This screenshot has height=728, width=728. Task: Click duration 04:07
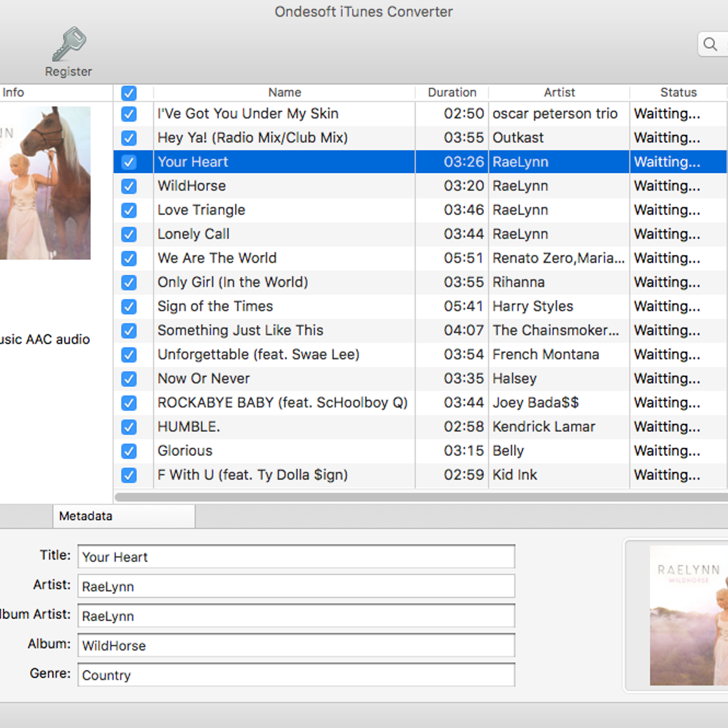coord(463,331)
